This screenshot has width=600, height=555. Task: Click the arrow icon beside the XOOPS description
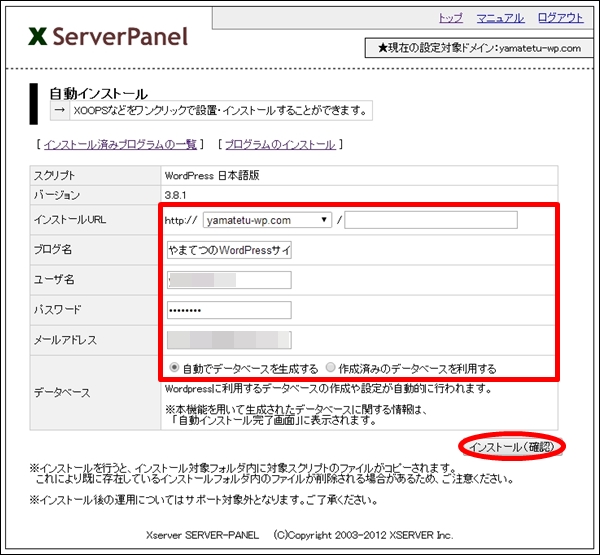59,110
